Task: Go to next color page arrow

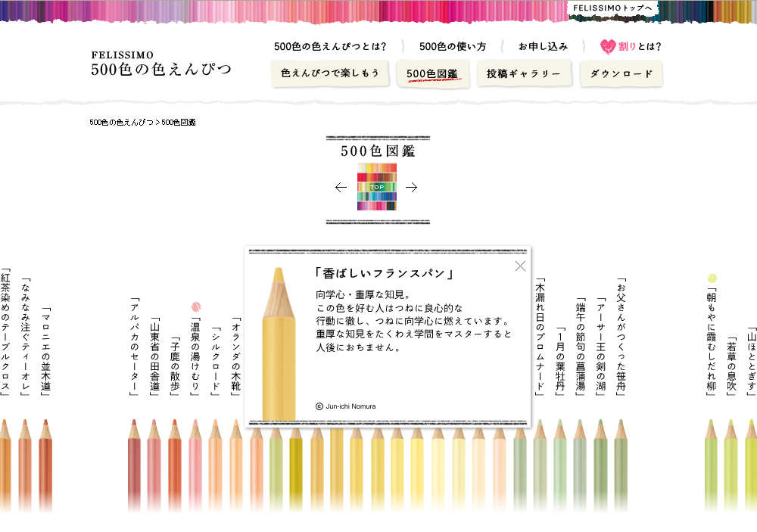Action: tap(411, 188)
